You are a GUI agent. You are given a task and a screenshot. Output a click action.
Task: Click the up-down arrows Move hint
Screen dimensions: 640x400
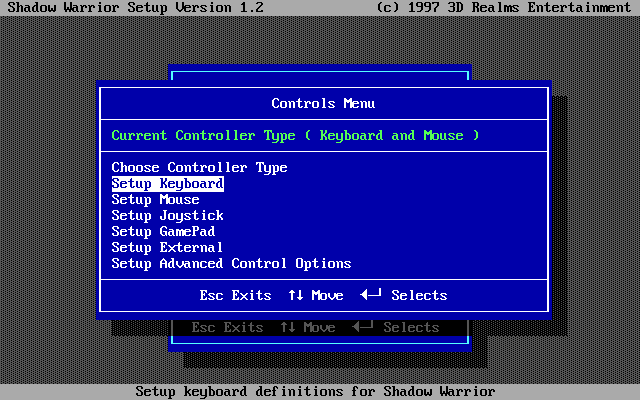[316, 295]
